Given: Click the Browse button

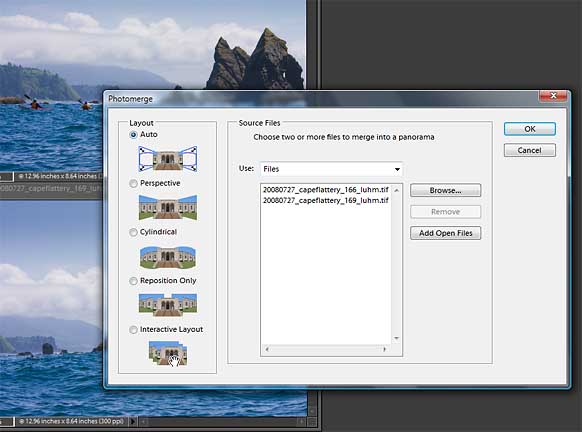Looking at the screenshot, I should pyautogui.click(x=445, y=190).
